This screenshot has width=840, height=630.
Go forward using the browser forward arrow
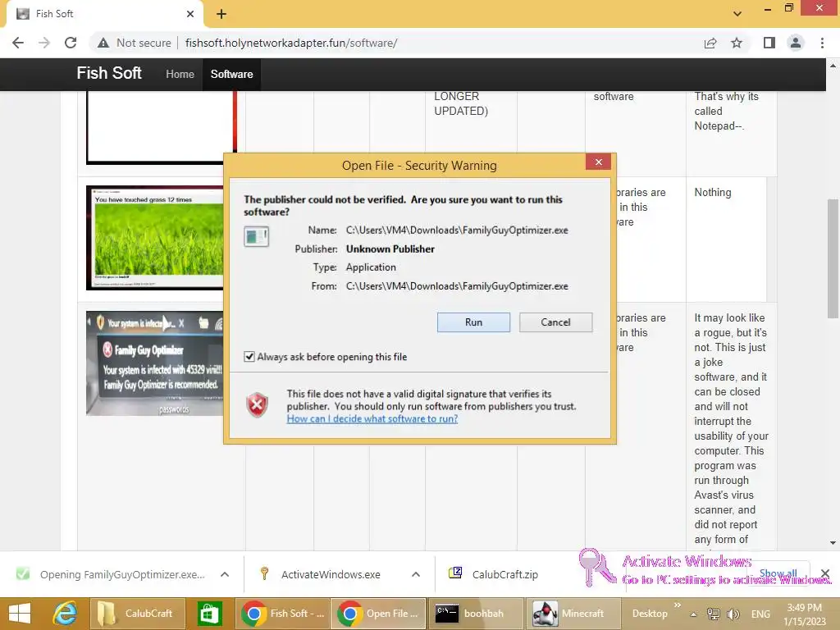44,43
